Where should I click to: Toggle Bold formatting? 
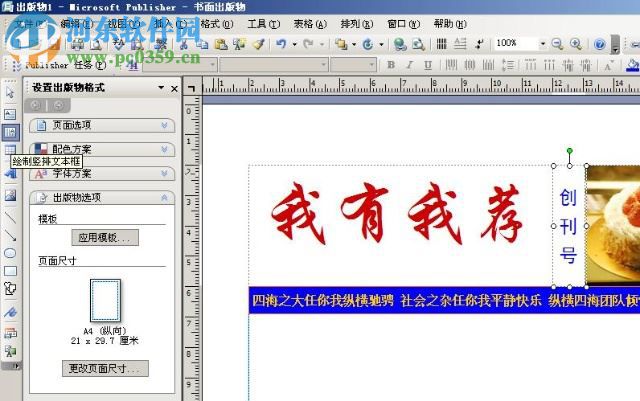(391, 65)
